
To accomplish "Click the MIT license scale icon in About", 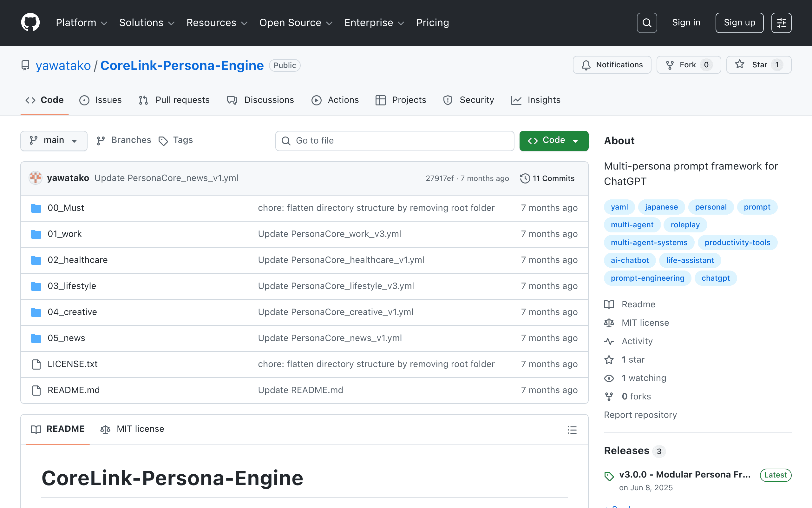I will [x=609, y=323].
